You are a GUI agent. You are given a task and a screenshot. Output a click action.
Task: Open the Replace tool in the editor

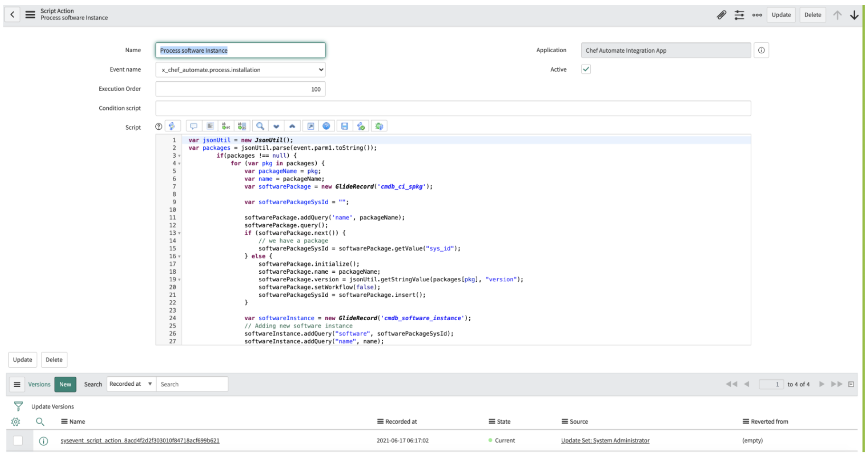click(226, 126)
